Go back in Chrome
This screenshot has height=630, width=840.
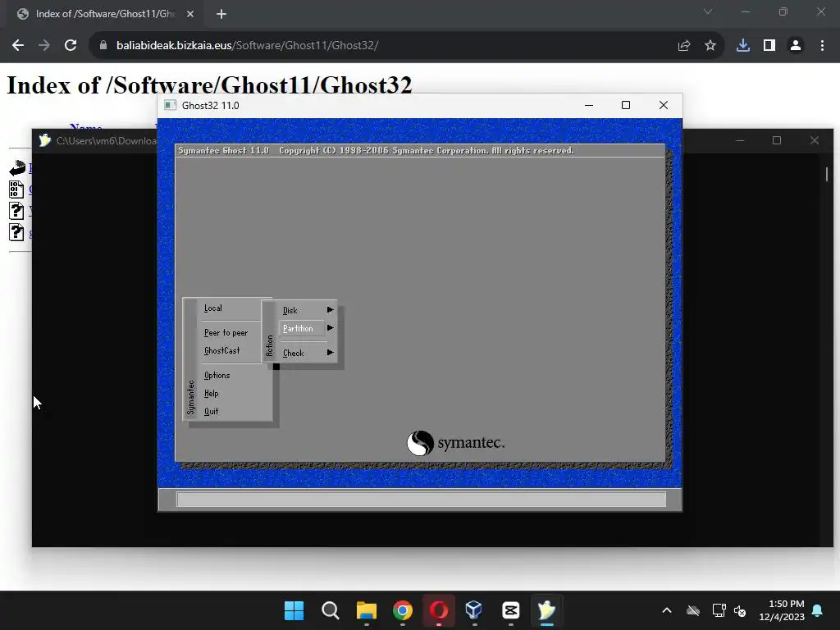click(18, 46)
